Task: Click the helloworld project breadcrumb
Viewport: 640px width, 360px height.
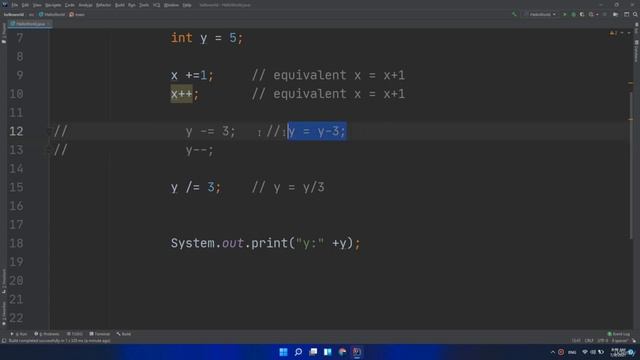Action: coord(14,14)
